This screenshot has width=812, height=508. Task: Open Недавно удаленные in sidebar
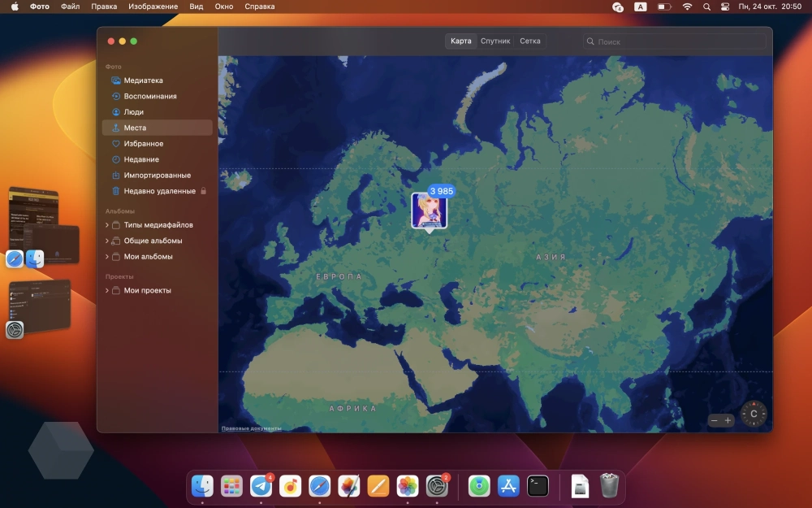pyautogui.click(x=159, y=191)
